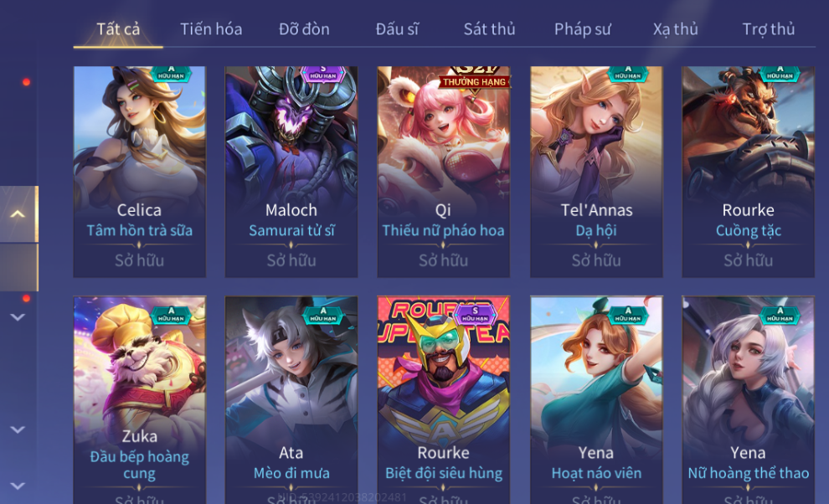Click the S-rank badge on Rourke superhero card

click(x=475, y=315)
